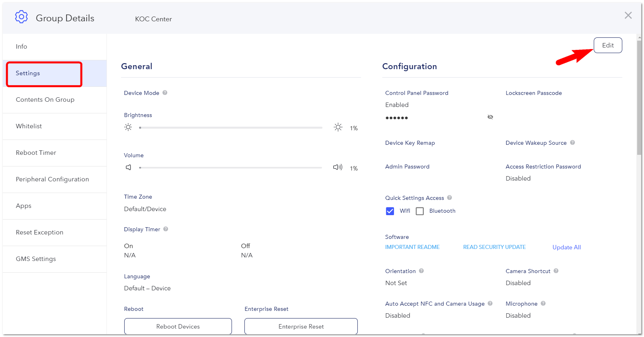
Task: Select the Settings tab
Action: tap(55, 73)
